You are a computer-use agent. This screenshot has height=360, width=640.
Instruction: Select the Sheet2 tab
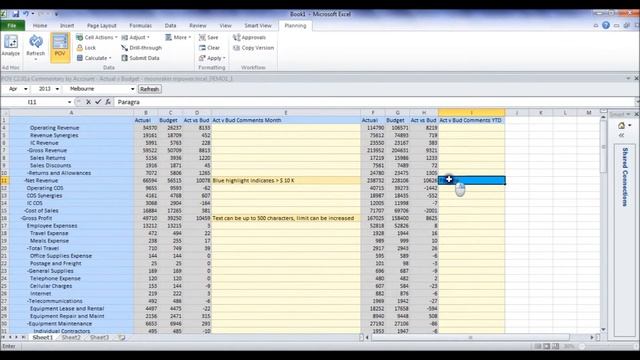[x=71, y=338]
